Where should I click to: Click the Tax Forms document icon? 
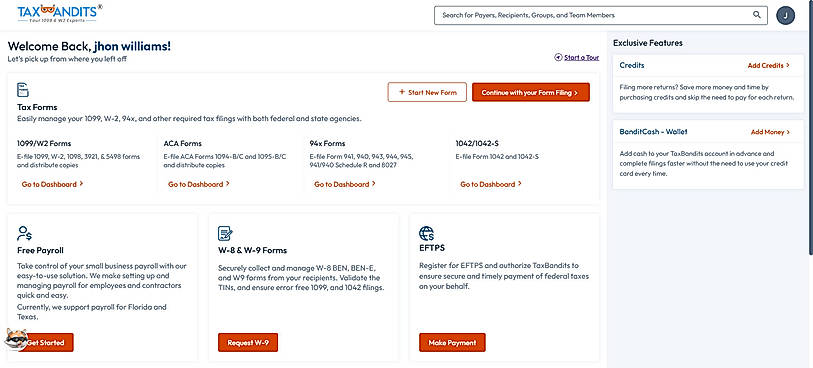pos(23,90)
